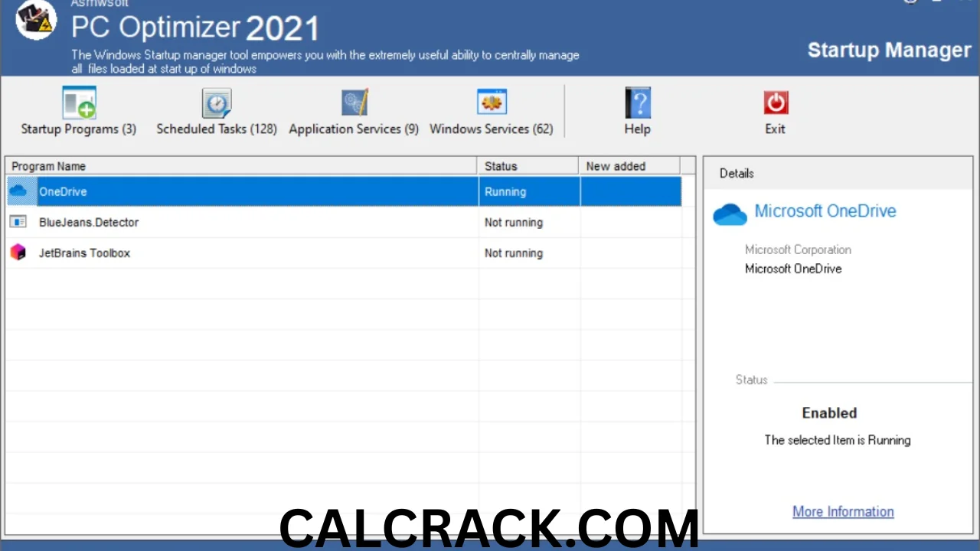Click BlueJeans.Detector's Not running status
Screen dimensions: 980x551
click(514, 222)
